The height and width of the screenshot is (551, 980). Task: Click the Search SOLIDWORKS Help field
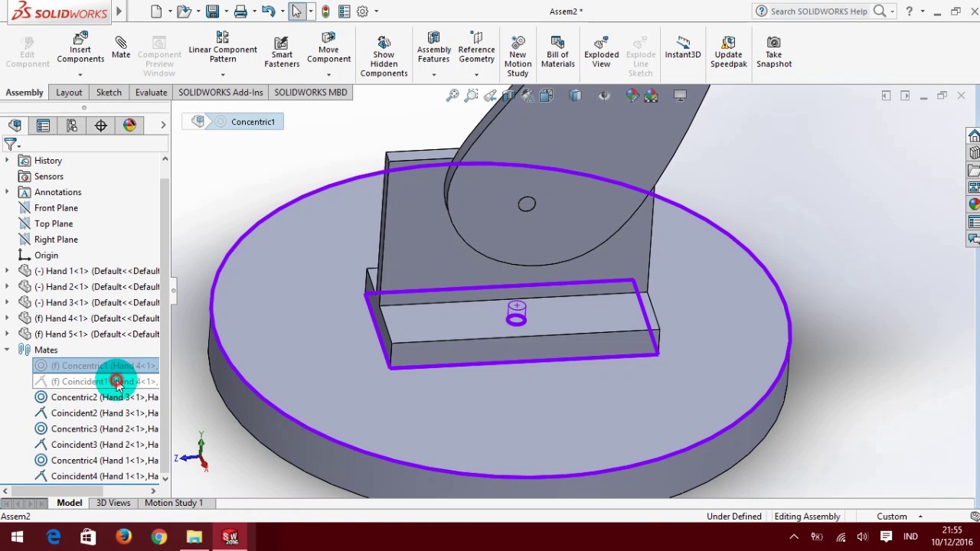819,11
